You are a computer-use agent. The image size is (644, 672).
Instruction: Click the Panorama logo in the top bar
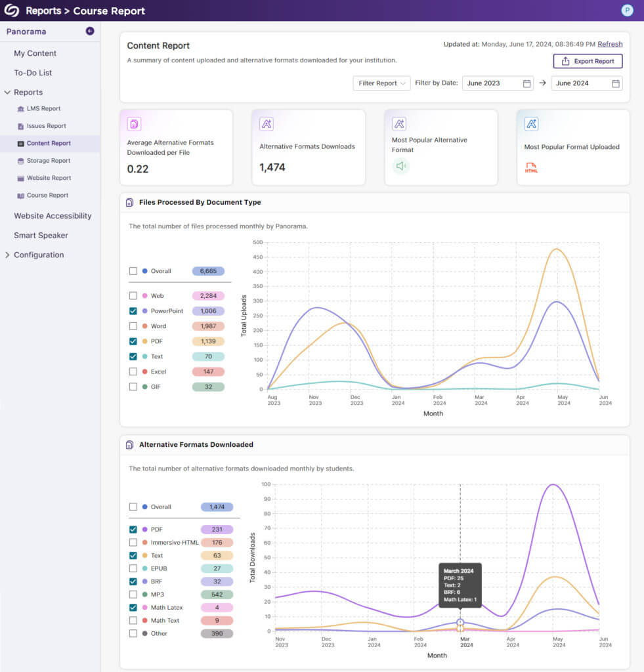(x=11, y=10)
